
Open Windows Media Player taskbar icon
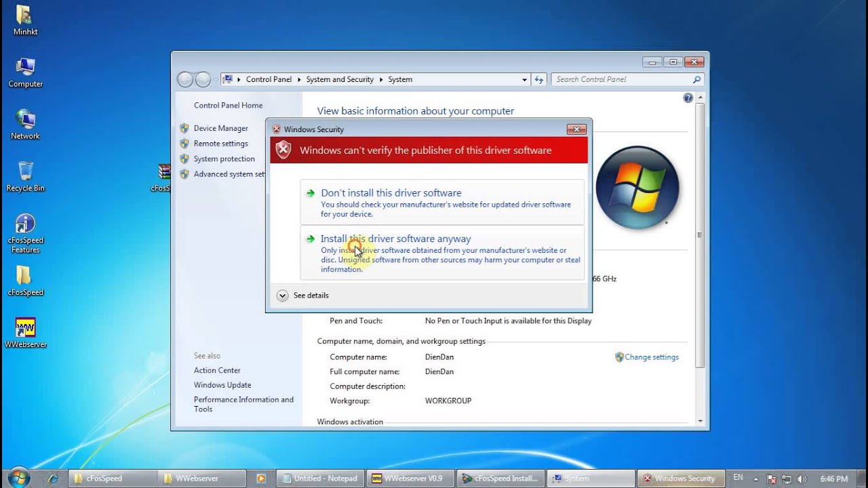pos(262,478)
